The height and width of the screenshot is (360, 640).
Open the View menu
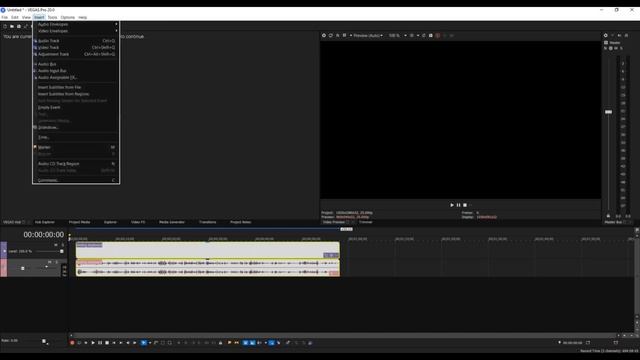tap(26, 18)
